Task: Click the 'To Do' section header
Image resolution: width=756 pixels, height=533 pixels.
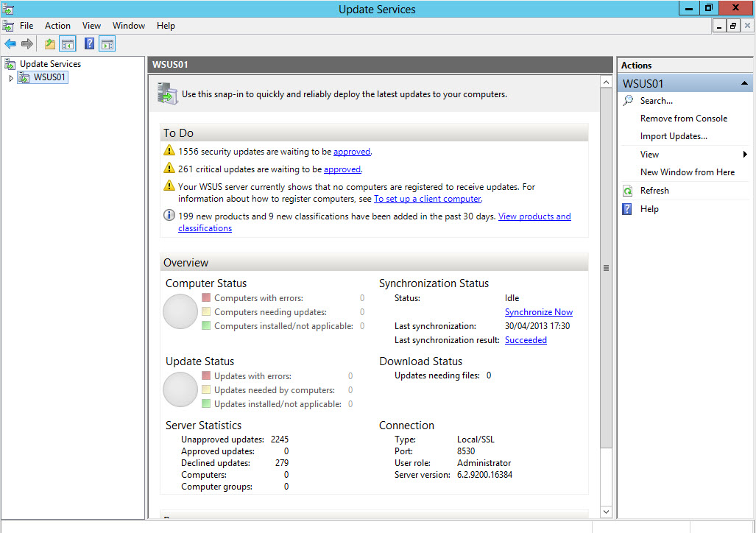Action: pos(374,133)
